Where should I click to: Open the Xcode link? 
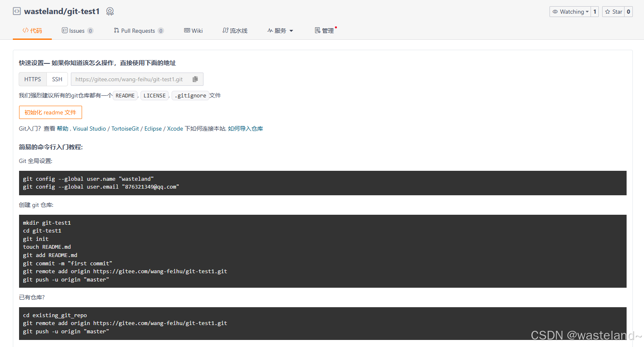point(175,129)
